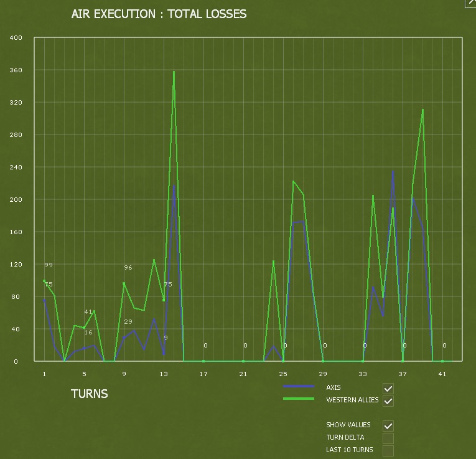476x459 pixels.
Task: Click the green data point at turn 1
Action: pos(44,281)
